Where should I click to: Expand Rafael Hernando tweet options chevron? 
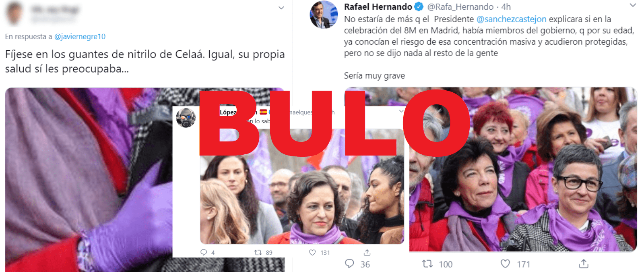point(633,5)
